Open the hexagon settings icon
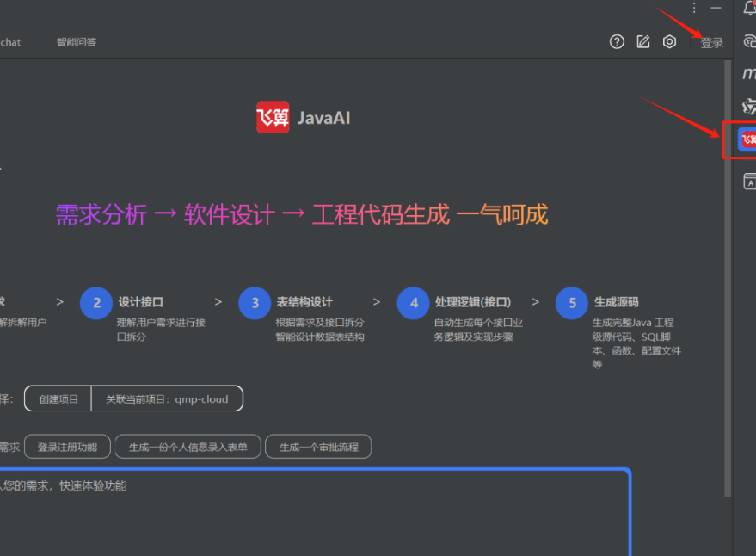The image size is (756, 556). click(x=669, y=42)
